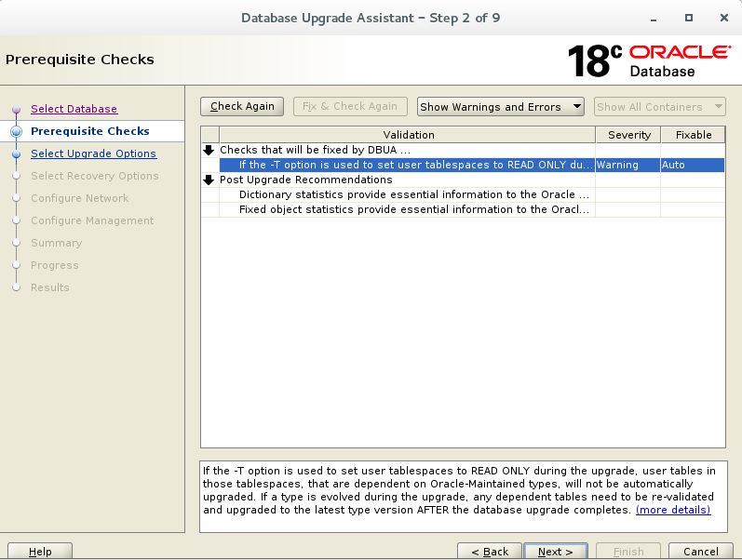Click the Fix & Check Again button
This screenshot has width=742, height=560.
(350, 106)
